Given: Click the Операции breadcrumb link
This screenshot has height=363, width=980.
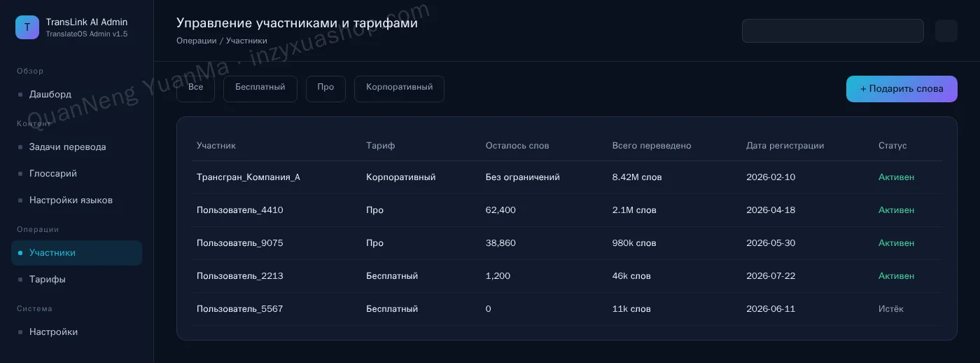Looking at the screenshot, I should tap(196, 41).
